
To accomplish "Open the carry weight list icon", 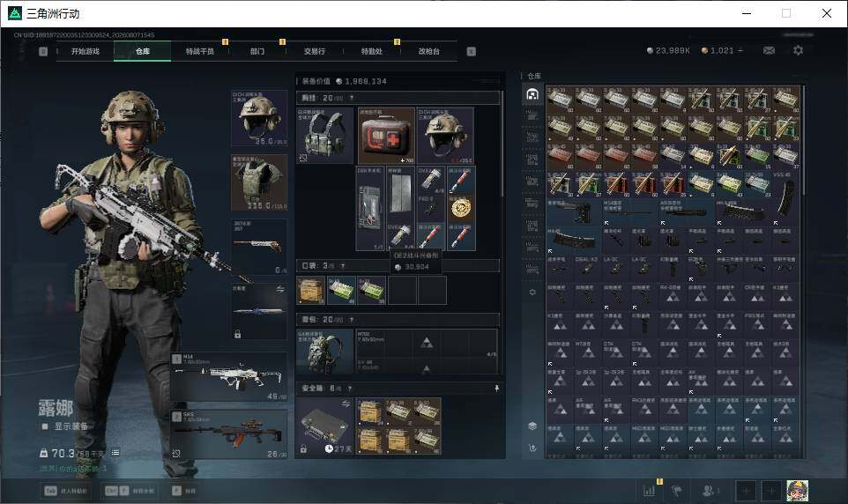I will tap(115, 453).
